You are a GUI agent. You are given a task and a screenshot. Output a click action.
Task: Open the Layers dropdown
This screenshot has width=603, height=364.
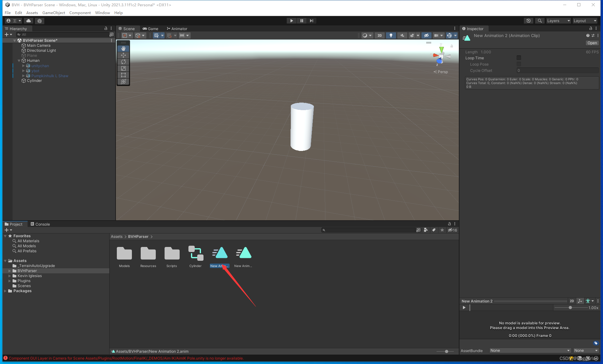(x=558, y=21)
